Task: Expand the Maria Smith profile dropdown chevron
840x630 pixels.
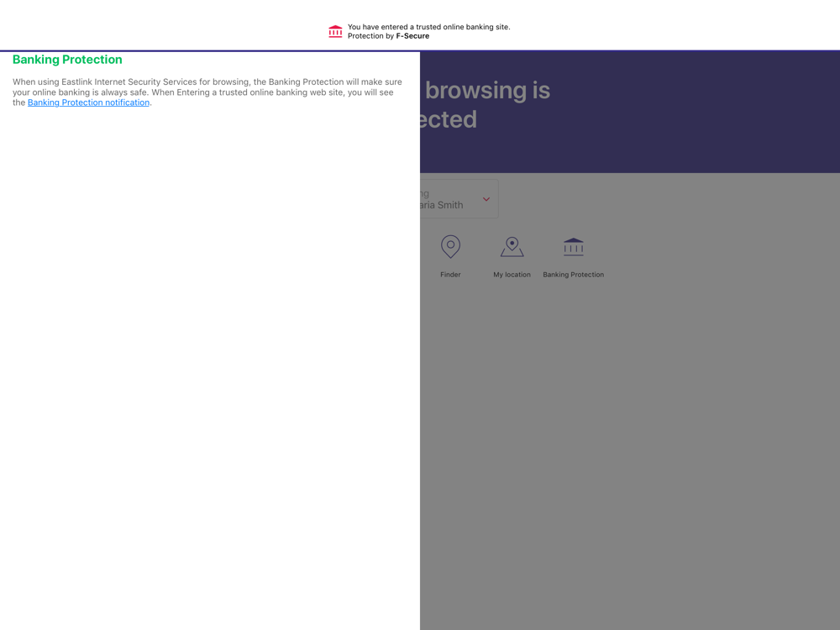Action: 486,199
